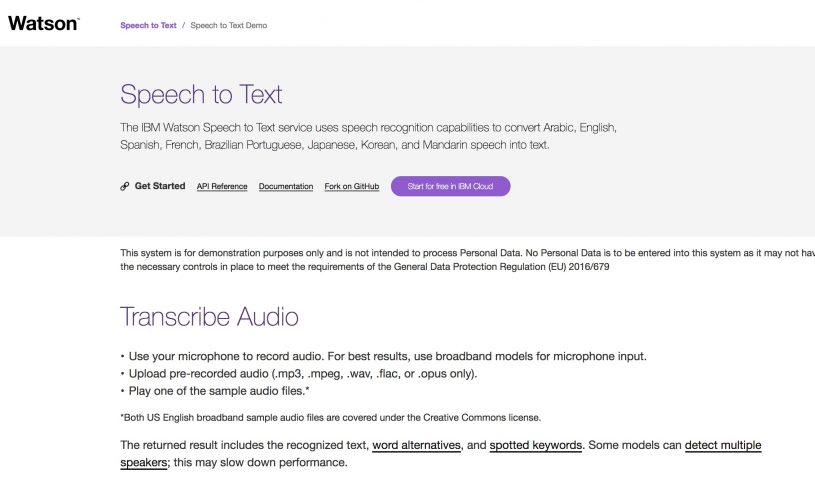Open the Speech to Text breadcrumb link
The height and width of the screenshot is (480, 815).
(x=148, y=25)
